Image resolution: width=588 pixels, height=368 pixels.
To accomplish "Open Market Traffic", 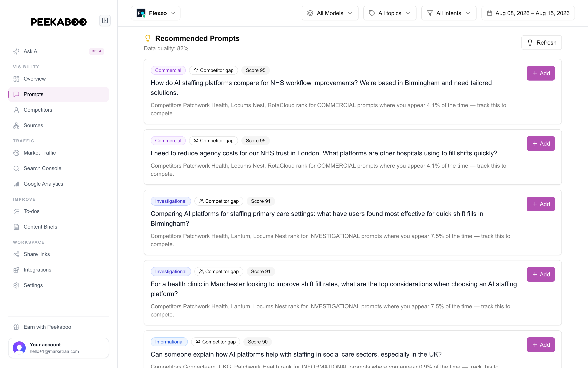I will point(59,153).
